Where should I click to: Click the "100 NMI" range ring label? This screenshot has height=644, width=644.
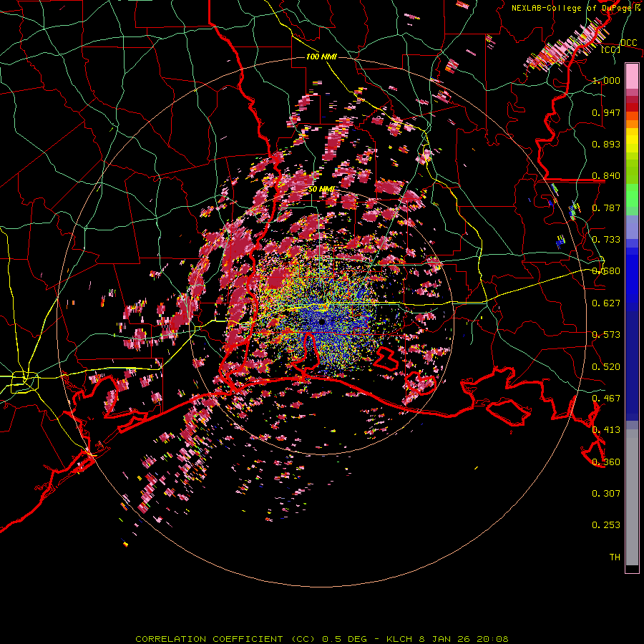pyautogui.click(x=321, y=57)
